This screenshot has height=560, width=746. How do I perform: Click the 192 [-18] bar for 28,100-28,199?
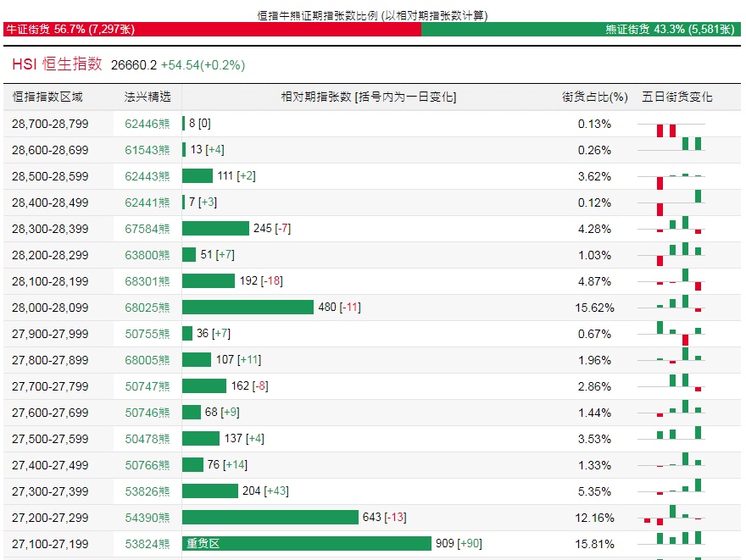click(x=209, y=281)
